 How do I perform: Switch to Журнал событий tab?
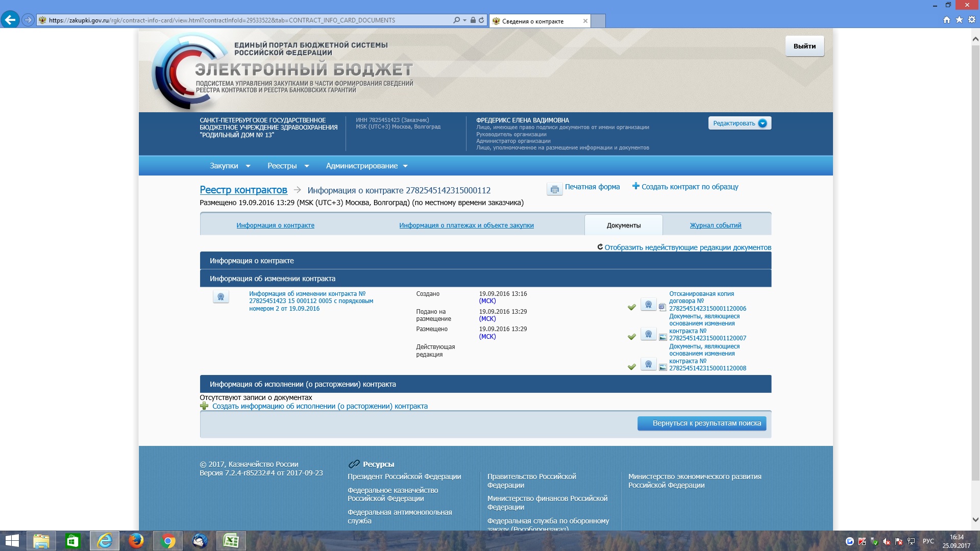[715, 225]
